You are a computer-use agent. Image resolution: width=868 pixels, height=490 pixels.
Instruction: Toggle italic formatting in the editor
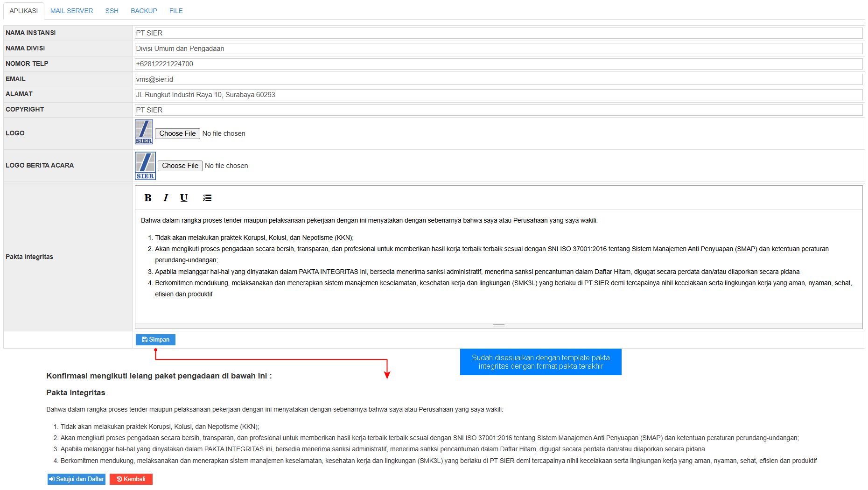166,198
